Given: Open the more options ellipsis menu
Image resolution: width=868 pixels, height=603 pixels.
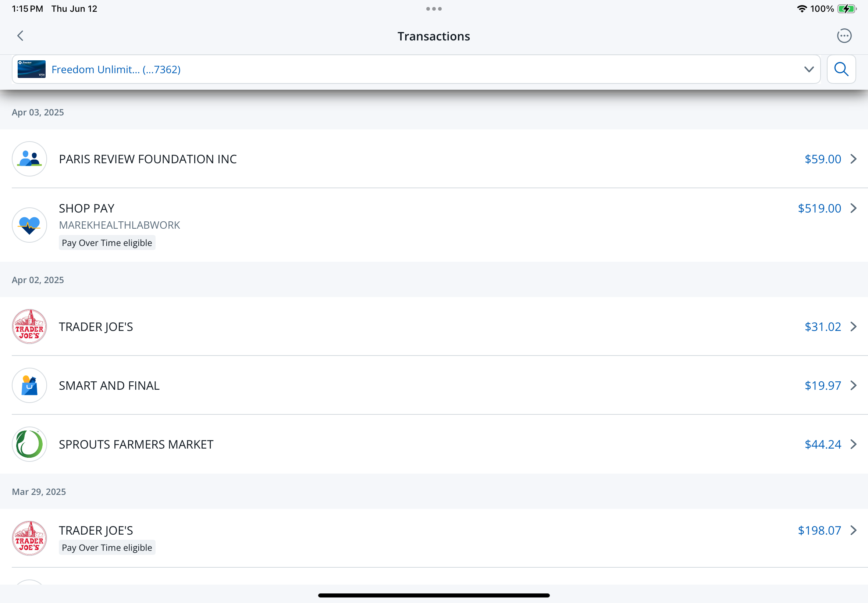Looking at the screenshot, I should 844,36.
